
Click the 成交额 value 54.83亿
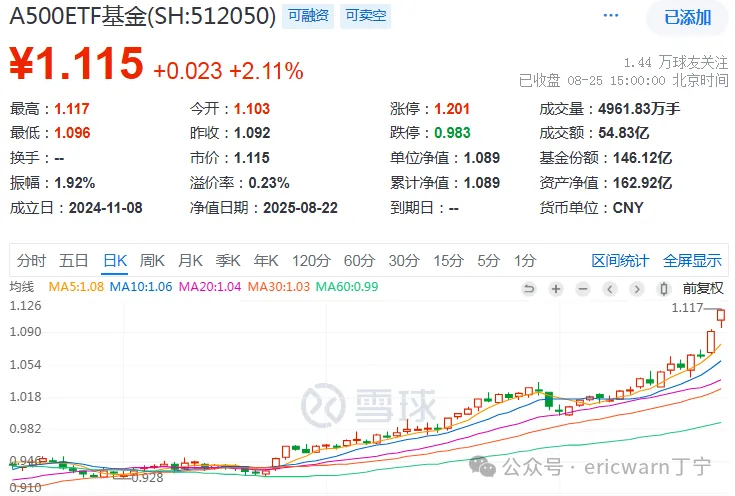pyautogui.click(x=623, y=133)
